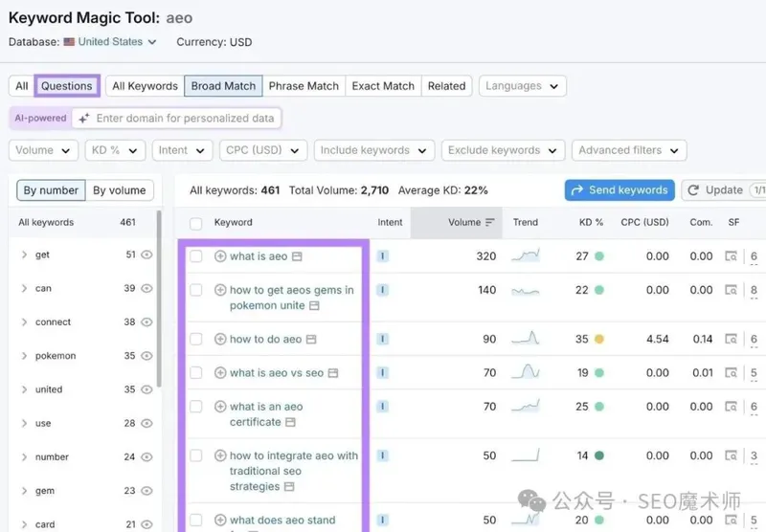
Task: Open the Advanced filters dropdown
Action: 629,150
